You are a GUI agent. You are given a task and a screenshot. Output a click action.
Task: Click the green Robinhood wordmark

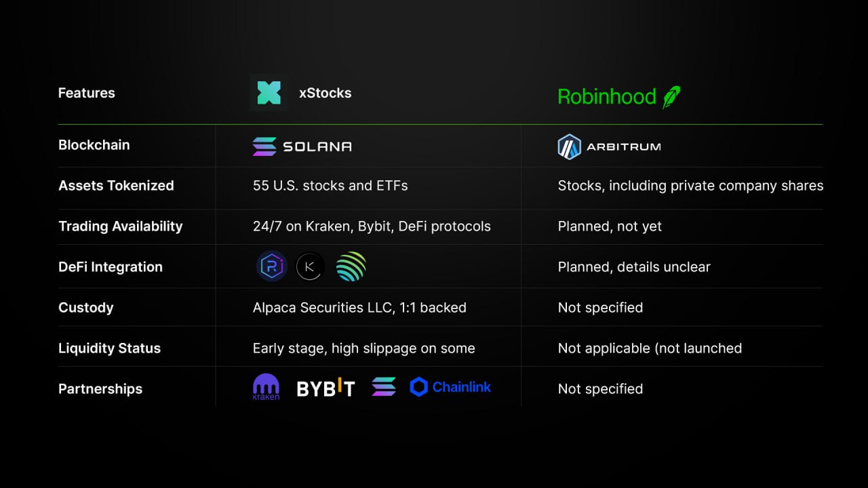(606, 97)
